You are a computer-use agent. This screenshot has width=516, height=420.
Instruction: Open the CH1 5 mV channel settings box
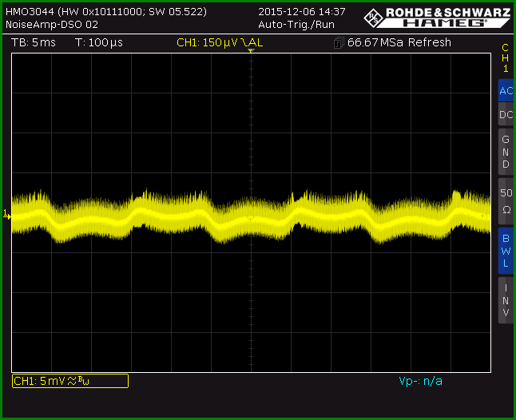pyautogui.click(x=70, y=381)
